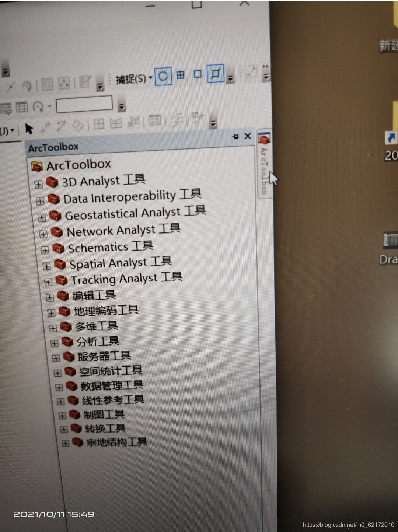Expand 服务器工具 toolbox
Viewport: 398px width, 532px height.
pos(56,358)
